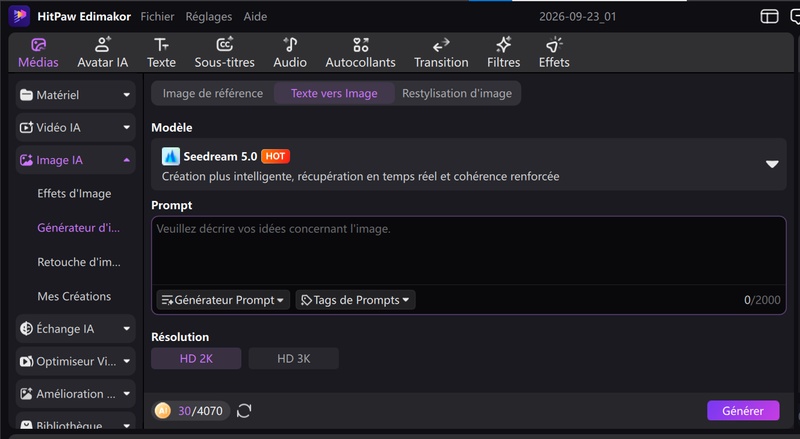The image size is (800, 439).
Task: Open the Modèle dropdown arrow
Action: [772, 164]
